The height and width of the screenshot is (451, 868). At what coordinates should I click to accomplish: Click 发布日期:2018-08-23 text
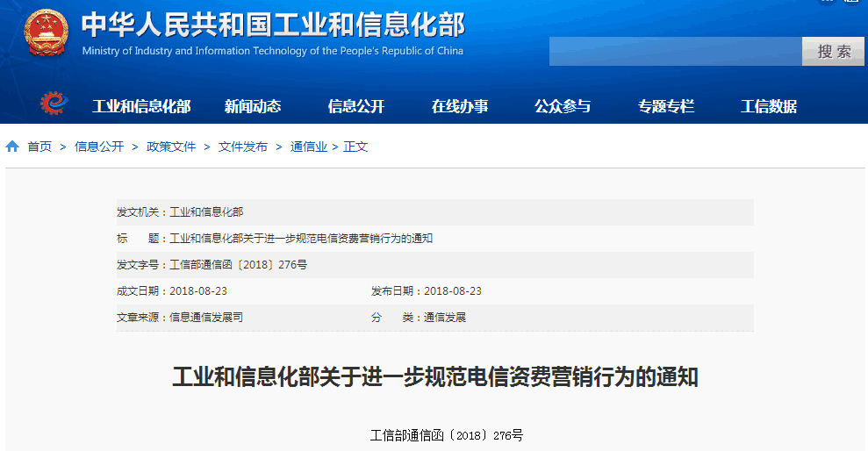tap(427, 291)
